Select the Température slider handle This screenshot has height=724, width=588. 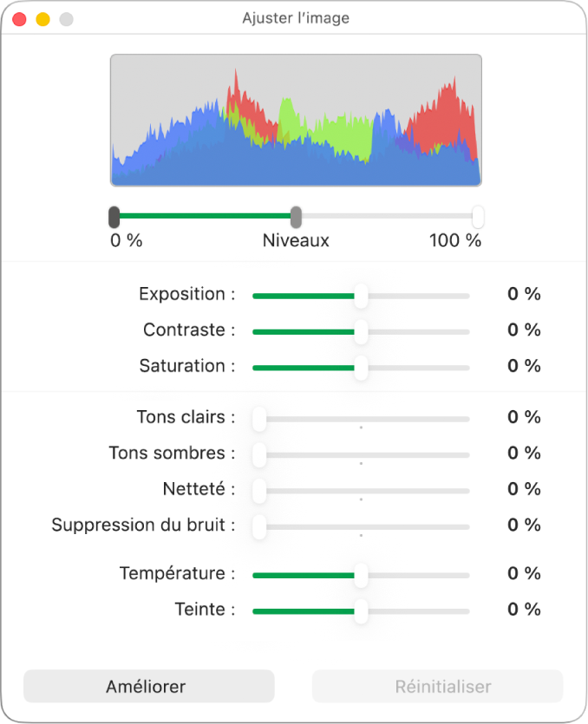pyautogui.click(x=360, y=574)
